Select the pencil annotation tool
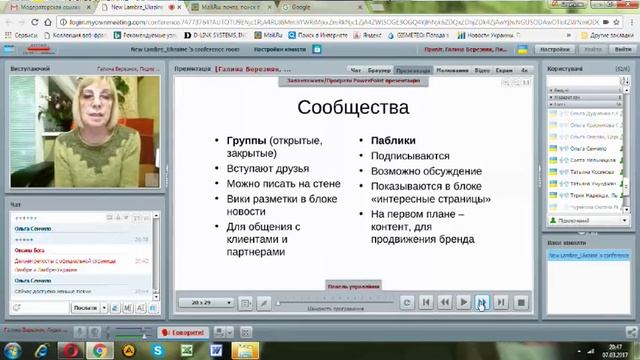 (264, 303)
